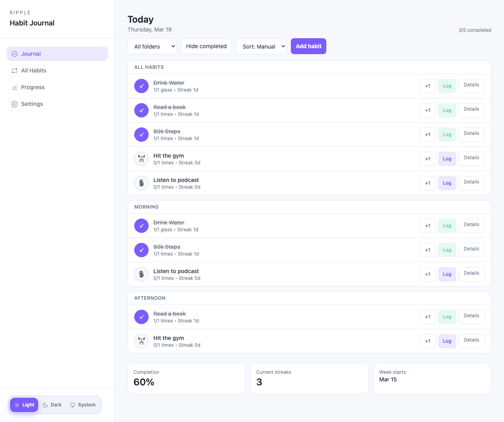Click the Completion 60% stat card
This screenshot has height=422, width=504.
click(x=186, y=379)
